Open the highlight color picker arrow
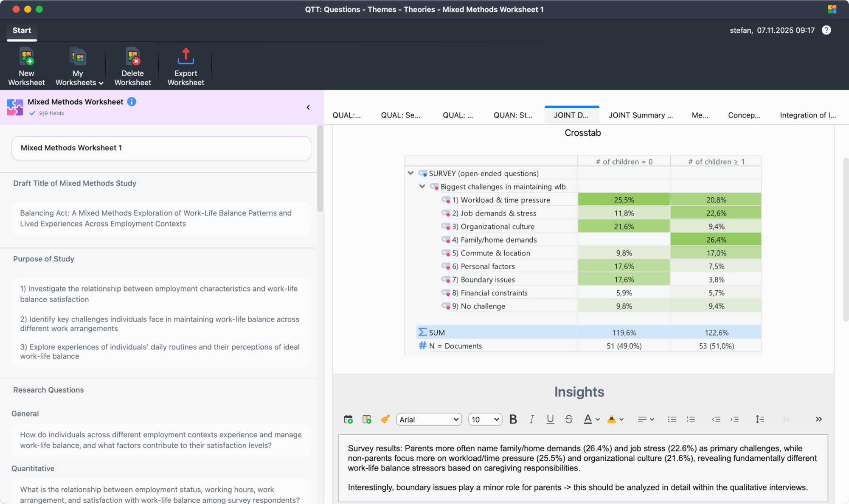This screenshot has width=849, height=504. [621, 419]
